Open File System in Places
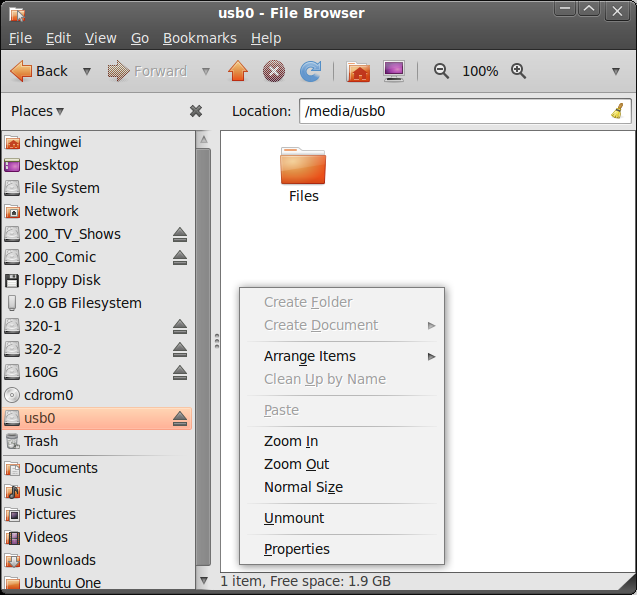Image resolution: width=637 pixels, height=595 pixels. [98, 188]
